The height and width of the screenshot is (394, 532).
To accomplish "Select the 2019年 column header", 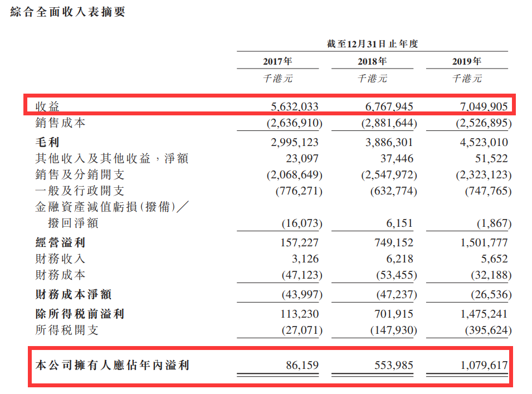I will (x=466, y=61).
